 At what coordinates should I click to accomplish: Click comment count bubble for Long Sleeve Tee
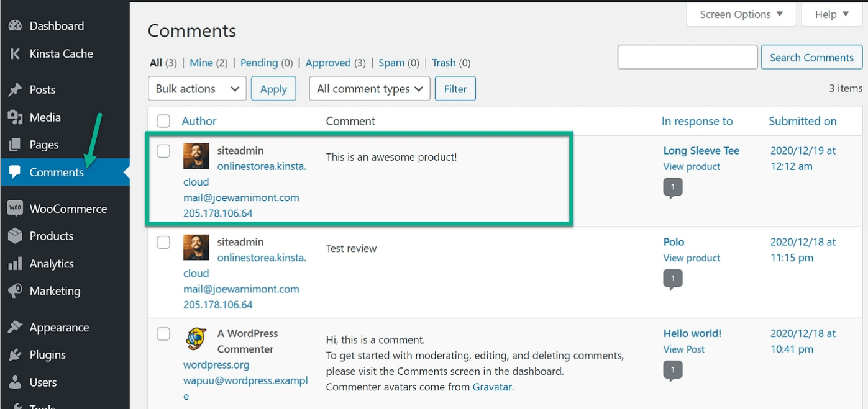point(673,187)
